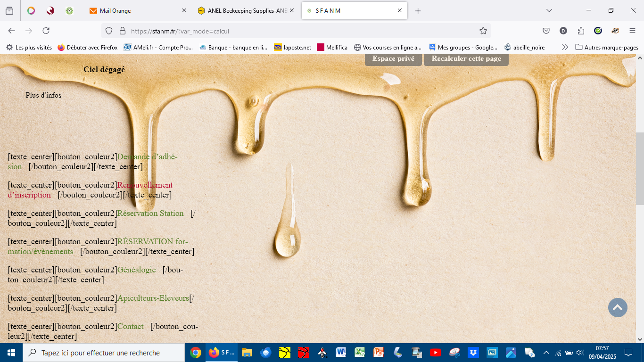Click Recalculer cette page button
The image size is (644, 362).
(x=466, y=59)
